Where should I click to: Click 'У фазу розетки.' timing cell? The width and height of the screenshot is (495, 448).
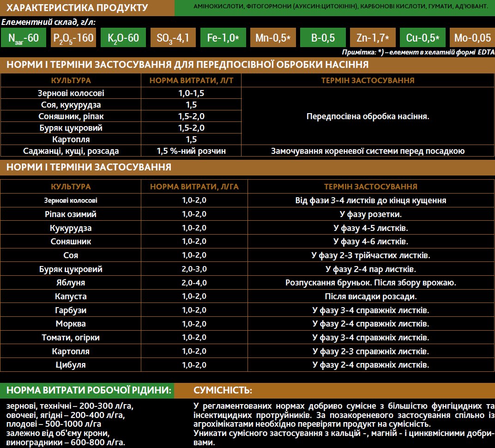[371, 214]
